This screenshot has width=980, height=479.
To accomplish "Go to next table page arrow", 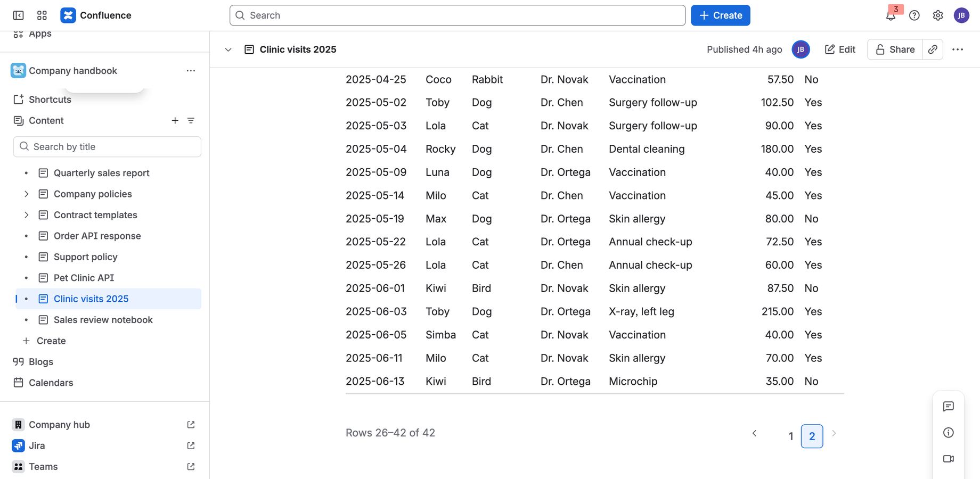I will [834, 434].
